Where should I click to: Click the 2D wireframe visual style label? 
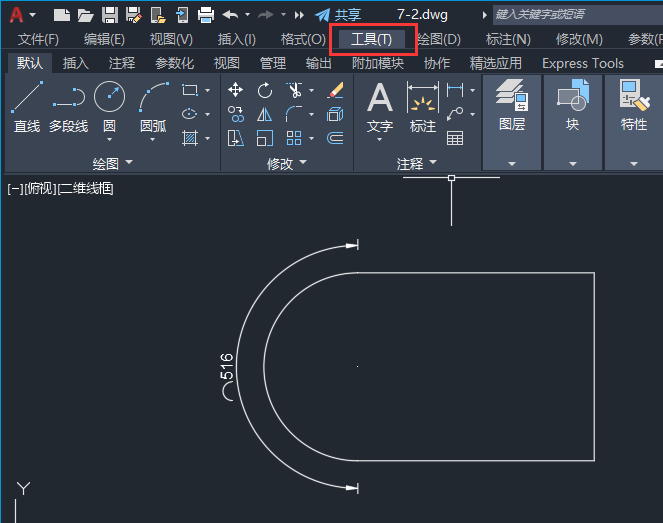[85, 189]
